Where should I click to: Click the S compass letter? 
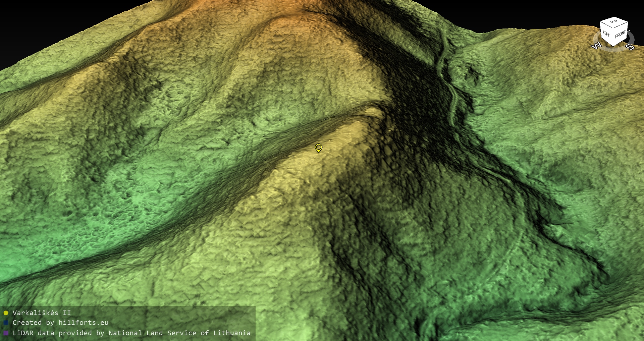[x=631, y=47]
